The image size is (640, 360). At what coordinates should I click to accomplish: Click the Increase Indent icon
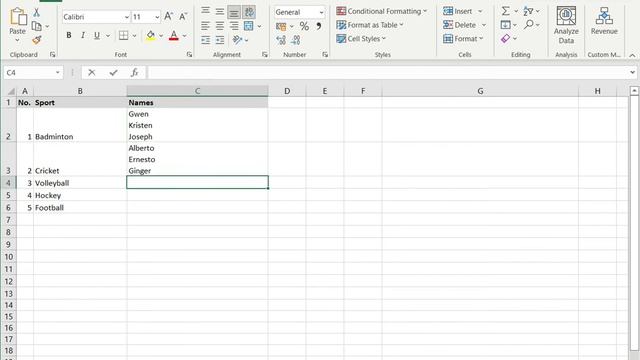click(x=220, y=40)
